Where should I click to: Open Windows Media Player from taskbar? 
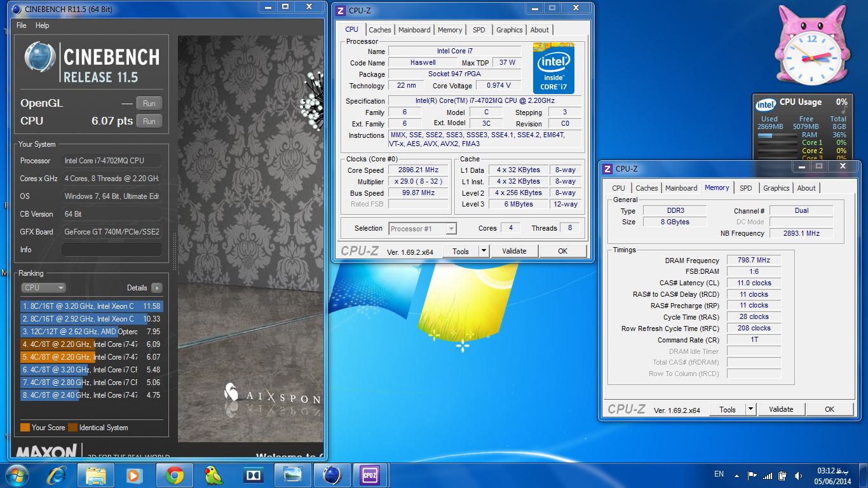(134, 475)
